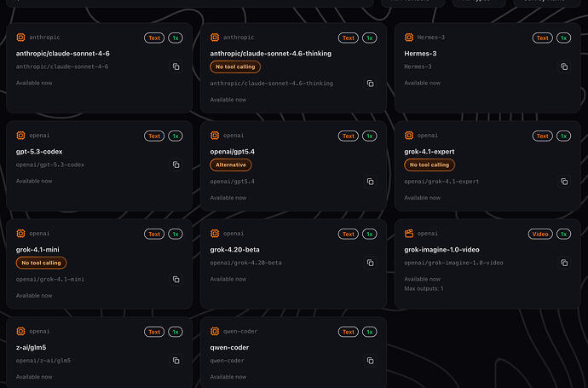Viewport: 588px width, 388px height.
Task: Click the 1x badge on the qwen-coder card
Action: click(x=369, y=332)
